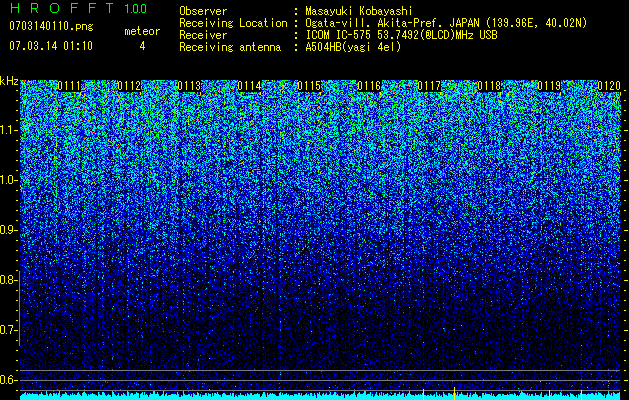629x400 pixels.
Task: Select the A504HB(yagi 4el) antenna text
Action: coord(353,47)
